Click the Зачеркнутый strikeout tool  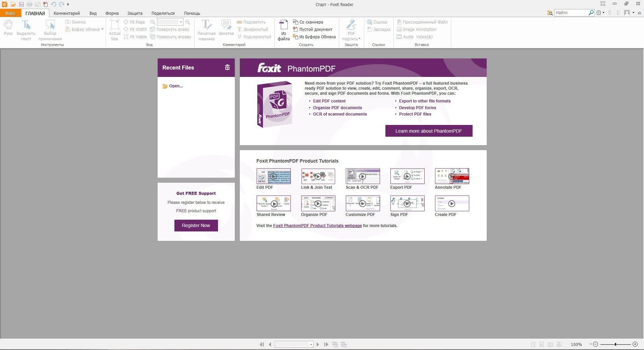[x=253, y=30]
